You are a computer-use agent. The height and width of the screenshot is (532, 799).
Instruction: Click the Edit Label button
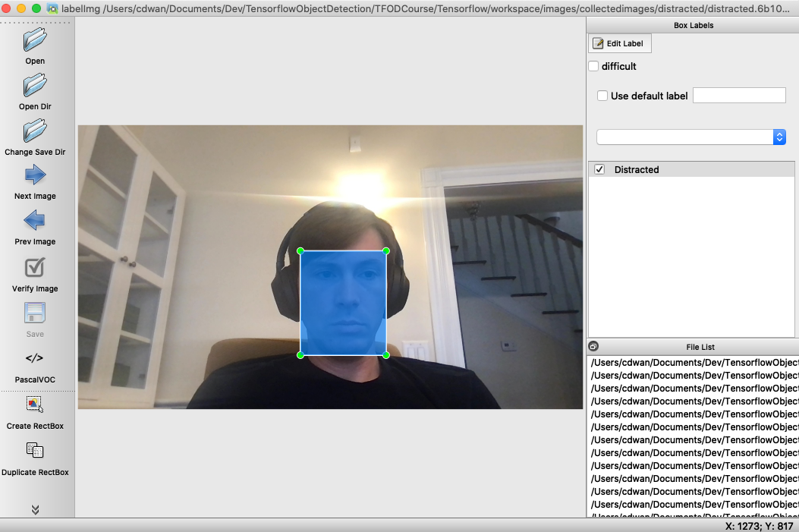coord(620,43)
